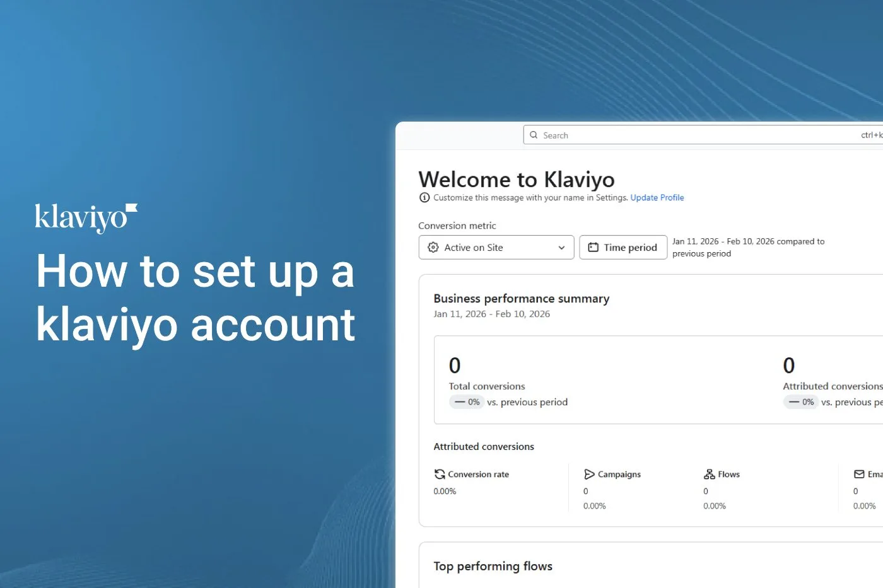Focus the Search input field

pos(703,135)
